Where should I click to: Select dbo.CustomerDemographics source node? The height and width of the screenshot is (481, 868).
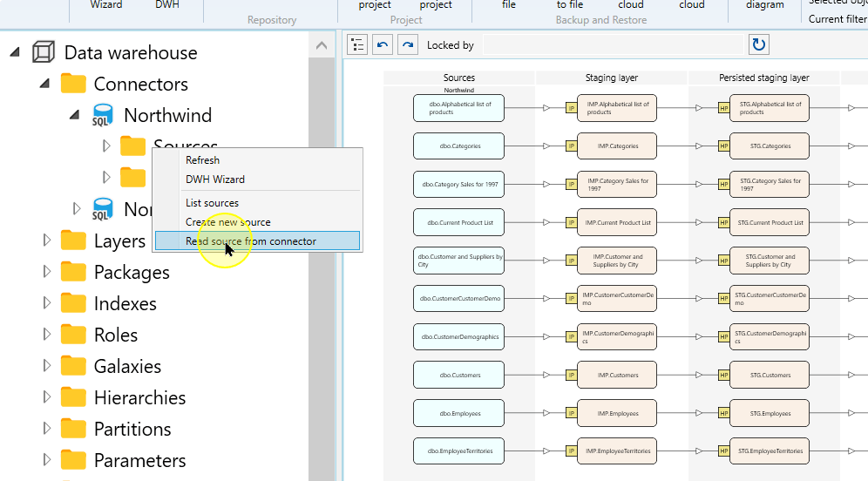459,337
